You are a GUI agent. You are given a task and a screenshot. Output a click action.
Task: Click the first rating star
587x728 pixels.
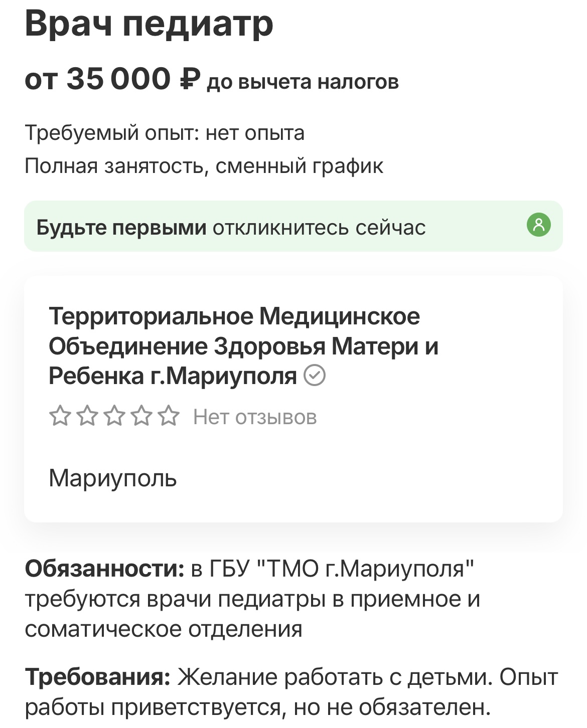pos(61,416)
